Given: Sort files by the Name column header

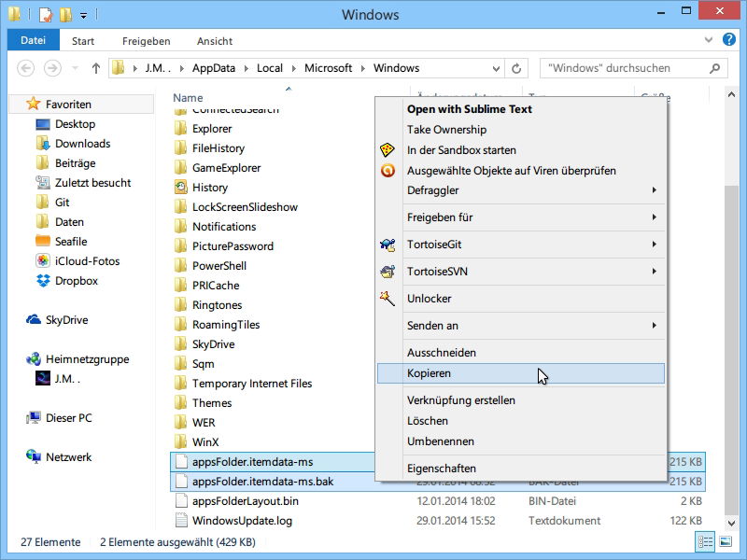Looking at the screenshot, I should pyautogui.click(x=188, y=98).
